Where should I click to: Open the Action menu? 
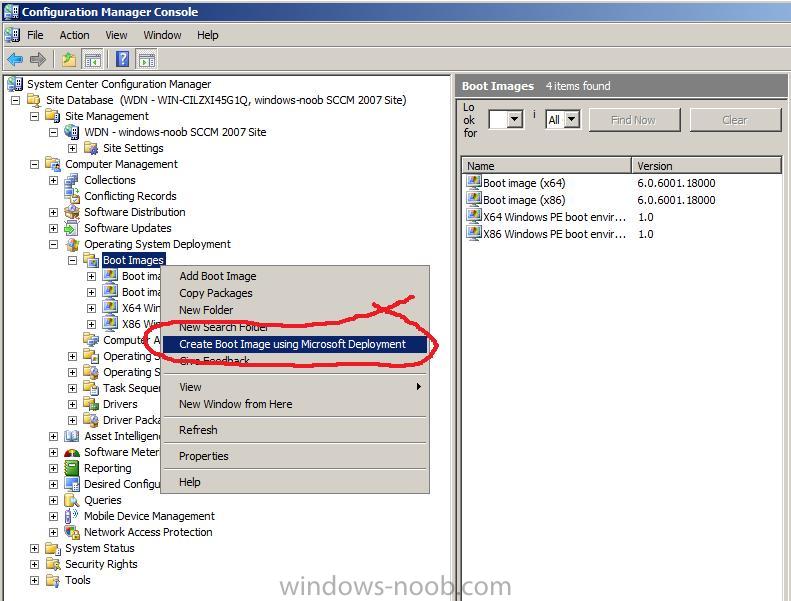tap(74, 35)
